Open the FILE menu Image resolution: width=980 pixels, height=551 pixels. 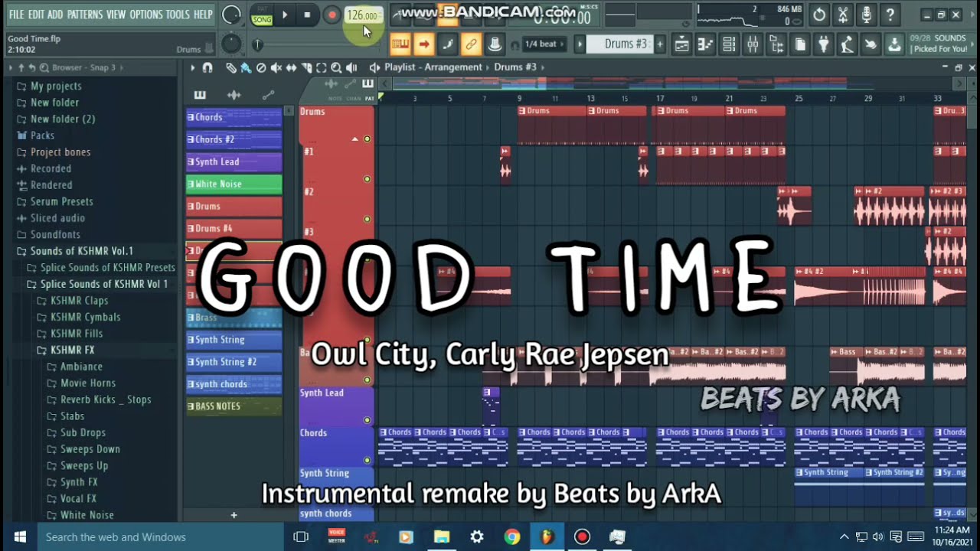click(16, 15)
